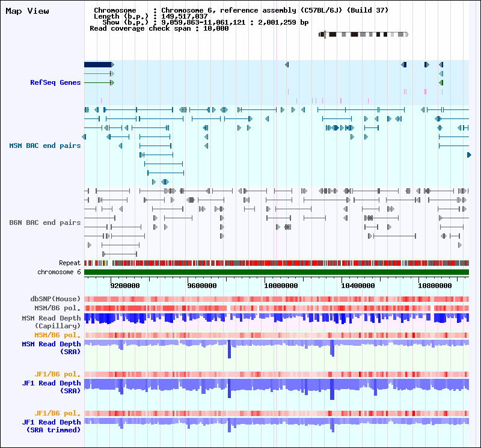
Task: Click the 10000000 axis coordinate
Action: (x=281, y=286)
